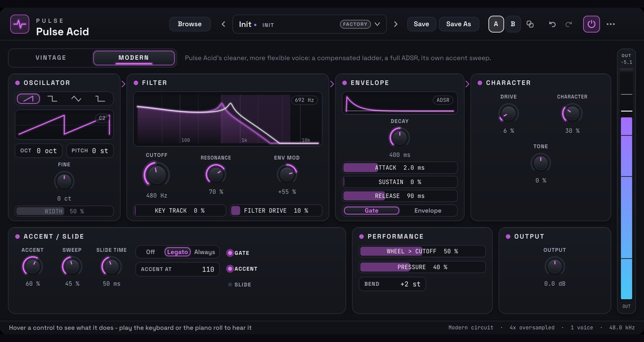
Task: Undo the last change
Action: tap(552, 24)
